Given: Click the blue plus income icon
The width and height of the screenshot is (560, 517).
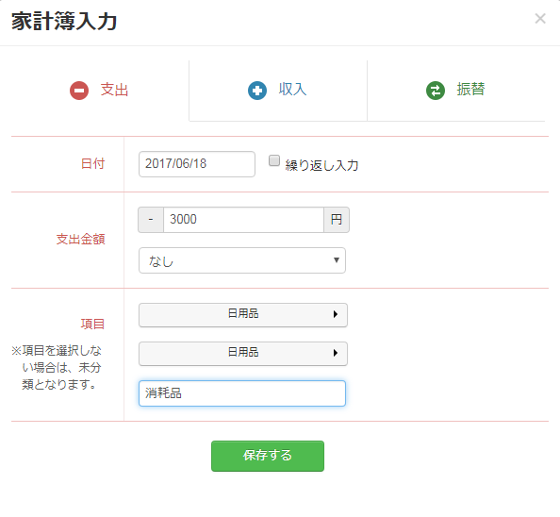Looking at the screenshot, I should (257, 90).
